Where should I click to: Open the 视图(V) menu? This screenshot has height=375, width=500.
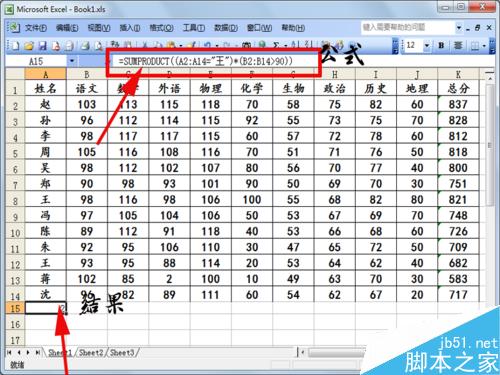(99, 28)
